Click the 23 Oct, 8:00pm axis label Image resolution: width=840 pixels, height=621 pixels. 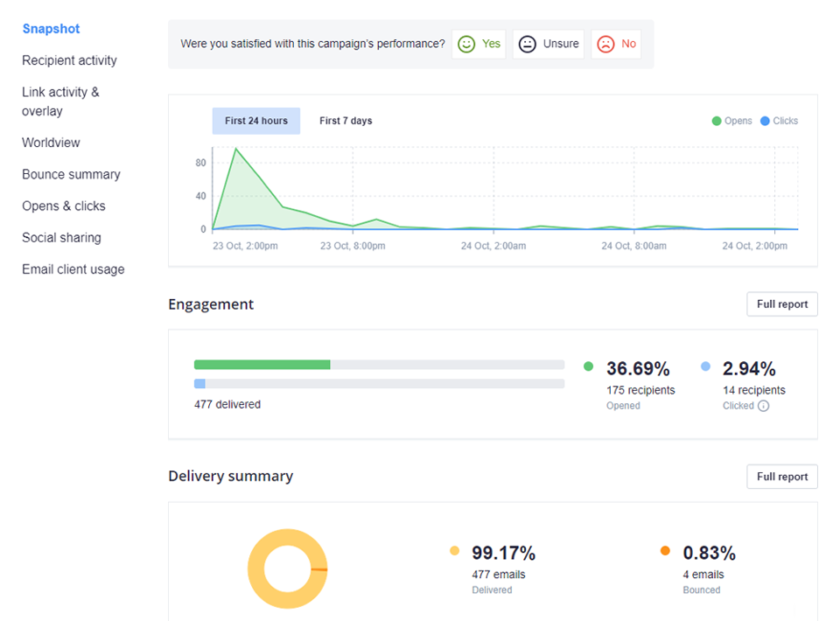353,247
